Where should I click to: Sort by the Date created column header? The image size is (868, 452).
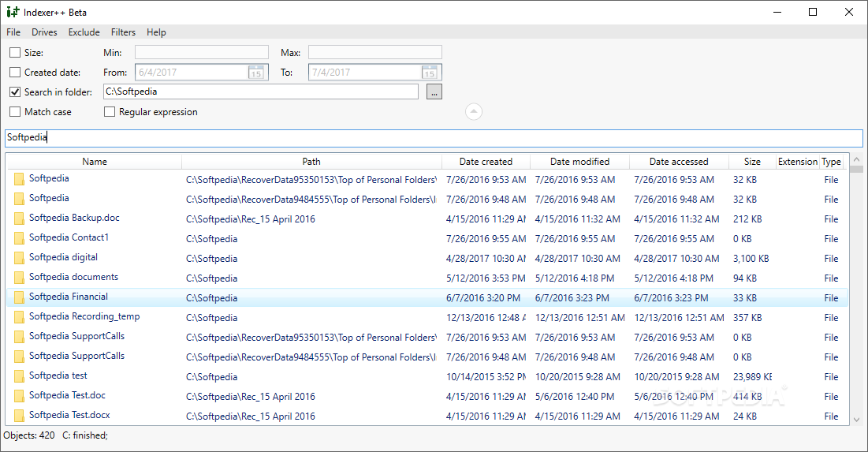486,161
